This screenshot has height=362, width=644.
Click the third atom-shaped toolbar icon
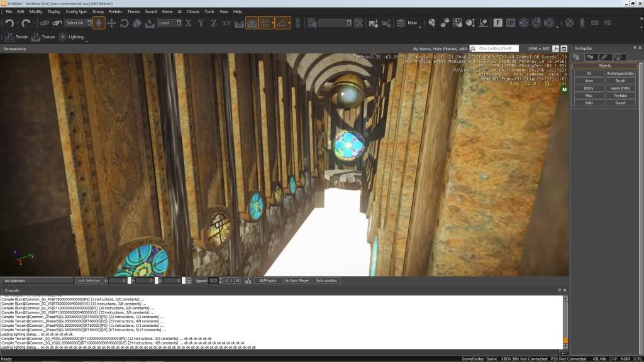549,23
